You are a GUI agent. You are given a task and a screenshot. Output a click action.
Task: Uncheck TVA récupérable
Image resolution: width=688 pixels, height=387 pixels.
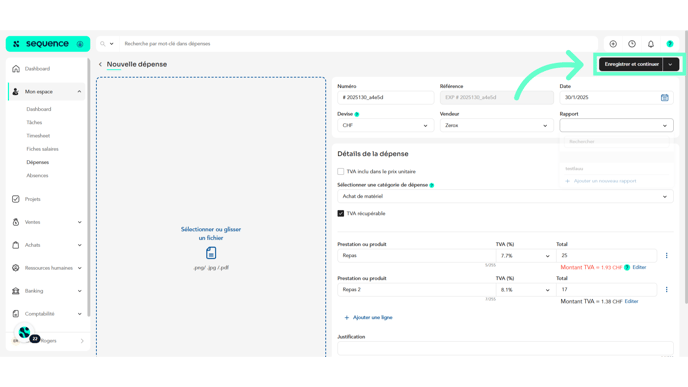340,213
